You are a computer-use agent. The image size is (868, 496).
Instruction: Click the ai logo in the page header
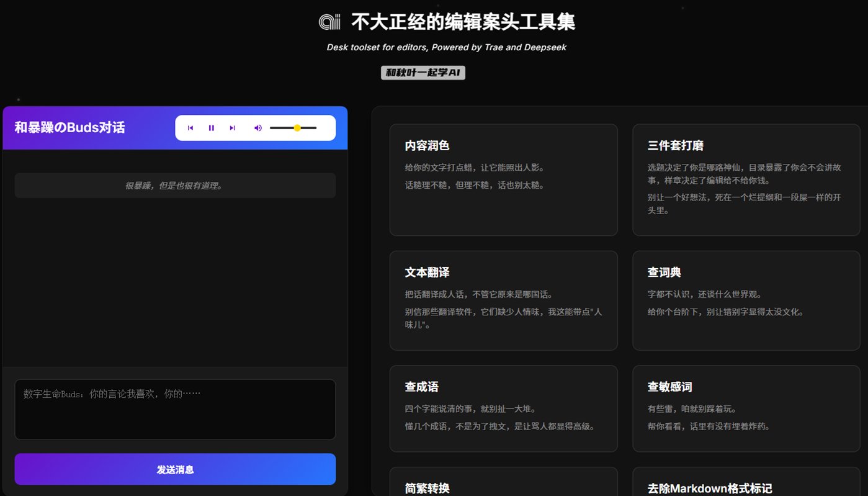pos(328,22)
